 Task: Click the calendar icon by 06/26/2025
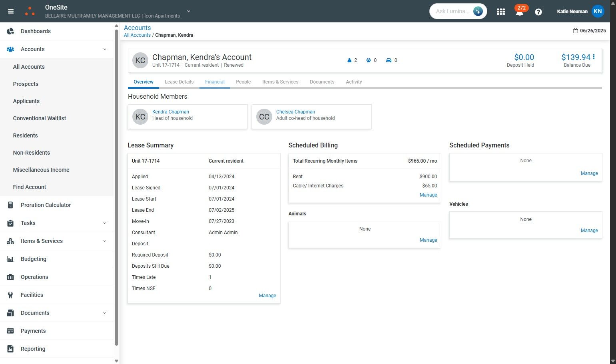pyautogui.click(x=576, y=31)
